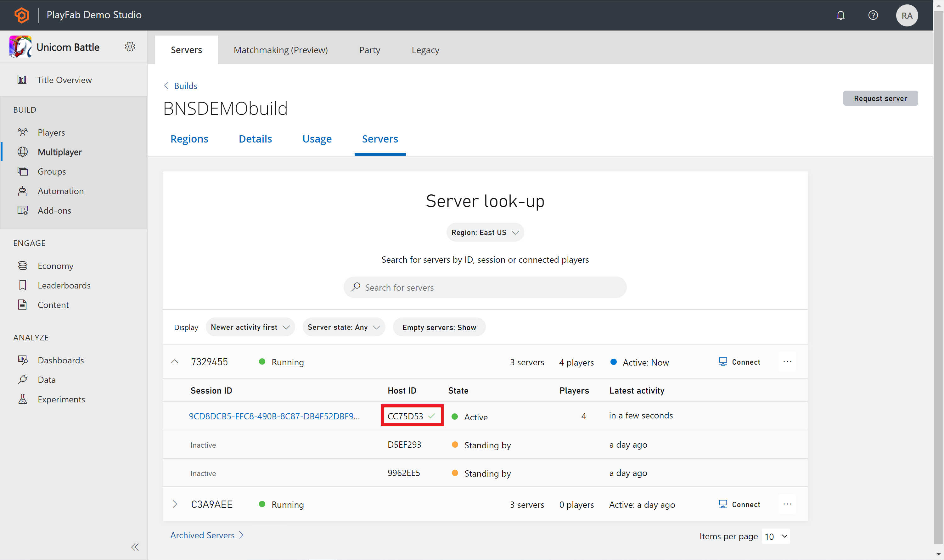Screen dimensions: 944x560
Task: Click the Multiplayer sidebar icon
Action: pos(23,151)
